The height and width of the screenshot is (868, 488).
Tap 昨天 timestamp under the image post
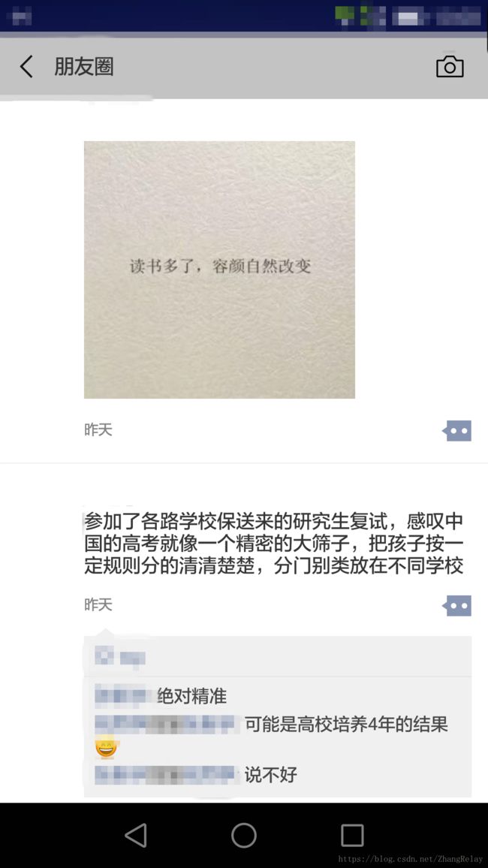point(98,429)
